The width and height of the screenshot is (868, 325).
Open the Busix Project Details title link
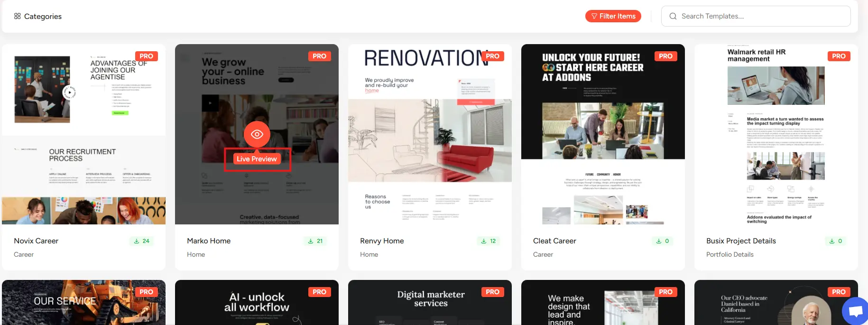(x=741, y=241)
